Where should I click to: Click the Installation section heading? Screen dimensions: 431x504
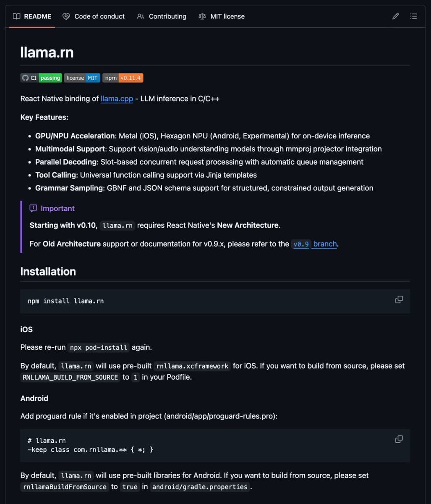[48, 271]
